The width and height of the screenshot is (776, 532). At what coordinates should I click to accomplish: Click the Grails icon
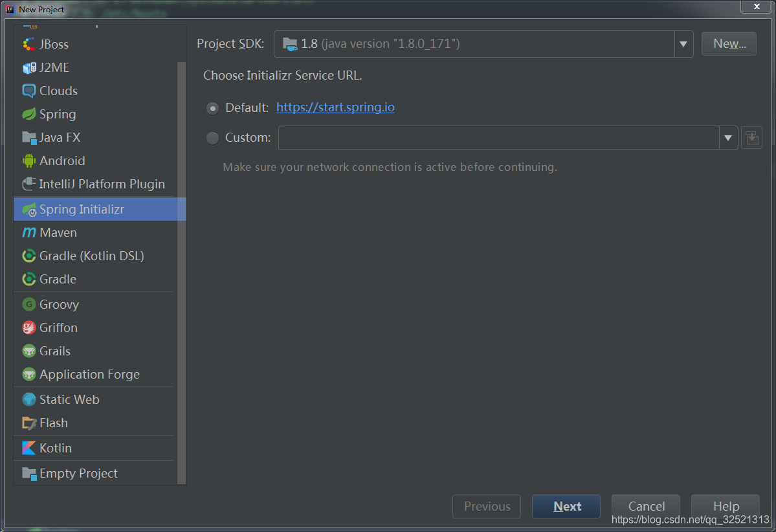28,350
